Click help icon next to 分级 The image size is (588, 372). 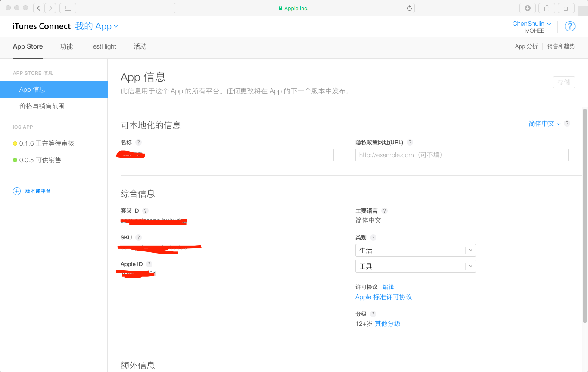tap(373, 314)
